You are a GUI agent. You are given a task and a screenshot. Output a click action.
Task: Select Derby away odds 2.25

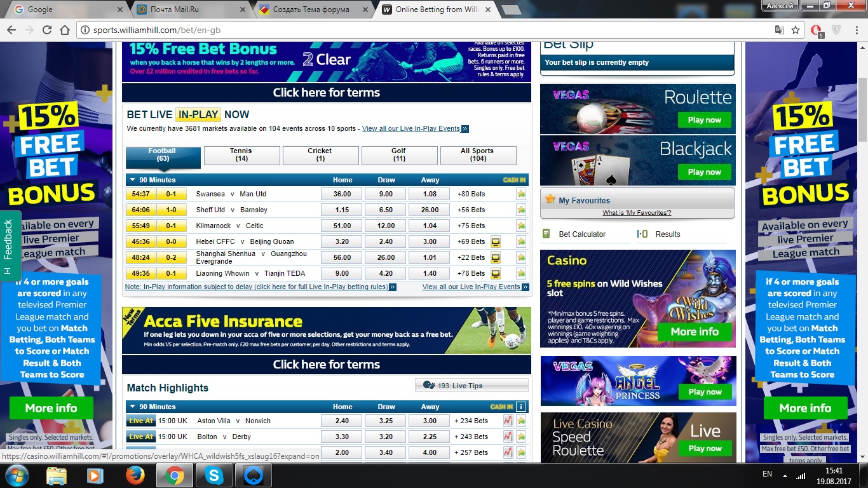[x=430, y=437]
